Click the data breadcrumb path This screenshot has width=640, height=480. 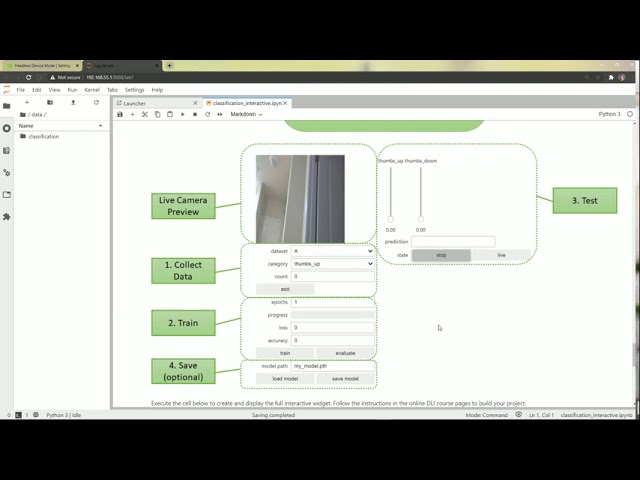point(37,115)
